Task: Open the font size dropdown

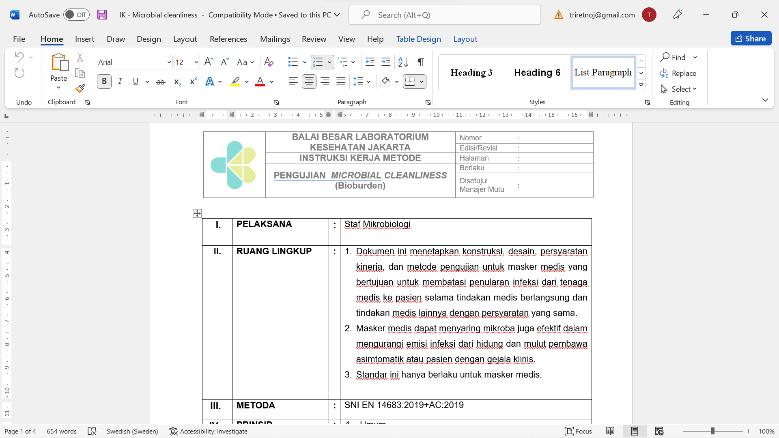Action: pos(196,62)
